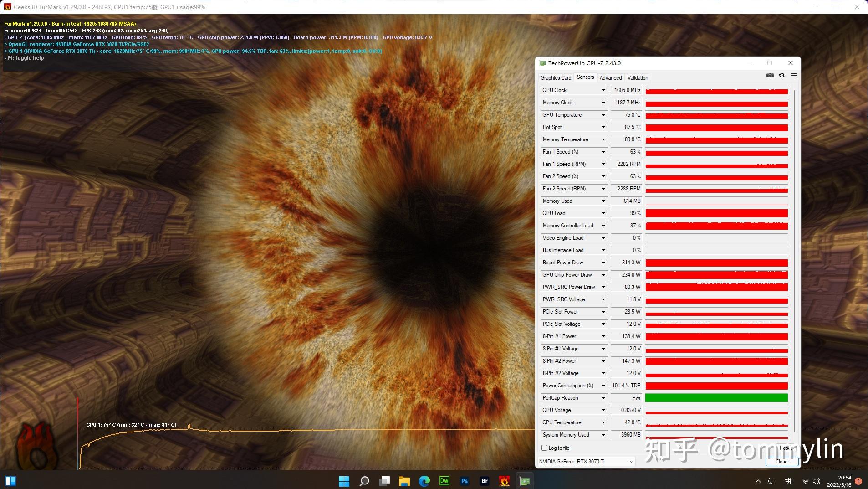Screen dimensions: 868x489
Task: Click the GPU-Z title bar app icon
Action: point(542,63)
